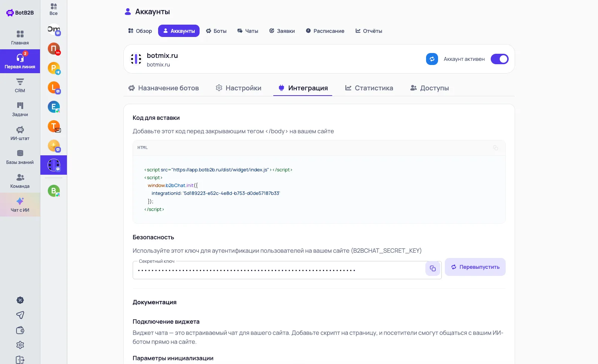Click the Перевыпустить button
Viewport: 598px width, 364px height.
475,267
